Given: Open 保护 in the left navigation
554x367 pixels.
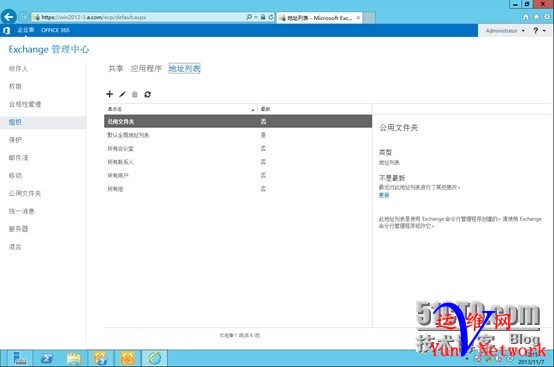Looking at the screenshot, I should pyautogui.click(x=15, y=140).
